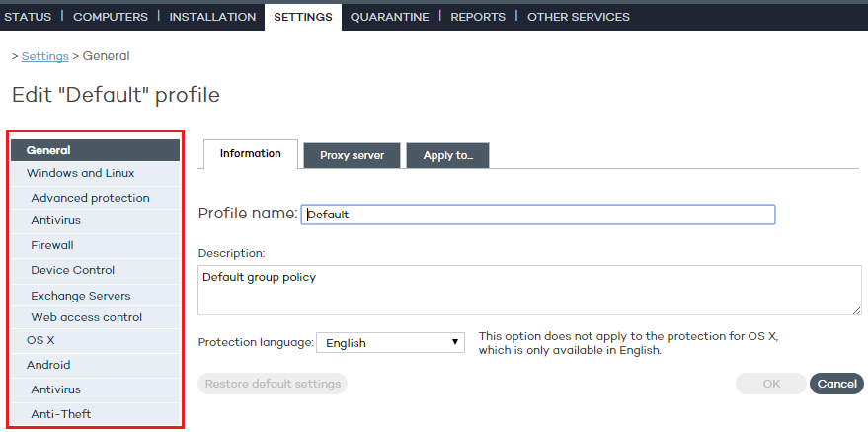Open Firewall settings in sidebar

(x=52, y=245)
